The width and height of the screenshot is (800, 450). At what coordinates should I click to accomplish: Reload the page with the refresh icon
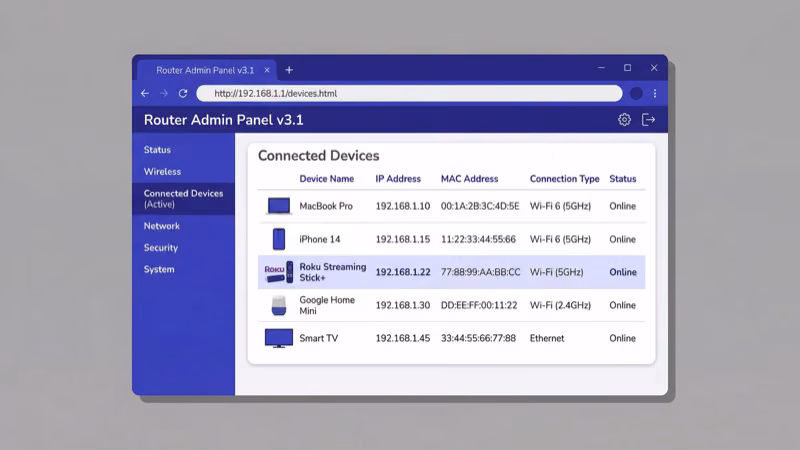click(183, 93)
